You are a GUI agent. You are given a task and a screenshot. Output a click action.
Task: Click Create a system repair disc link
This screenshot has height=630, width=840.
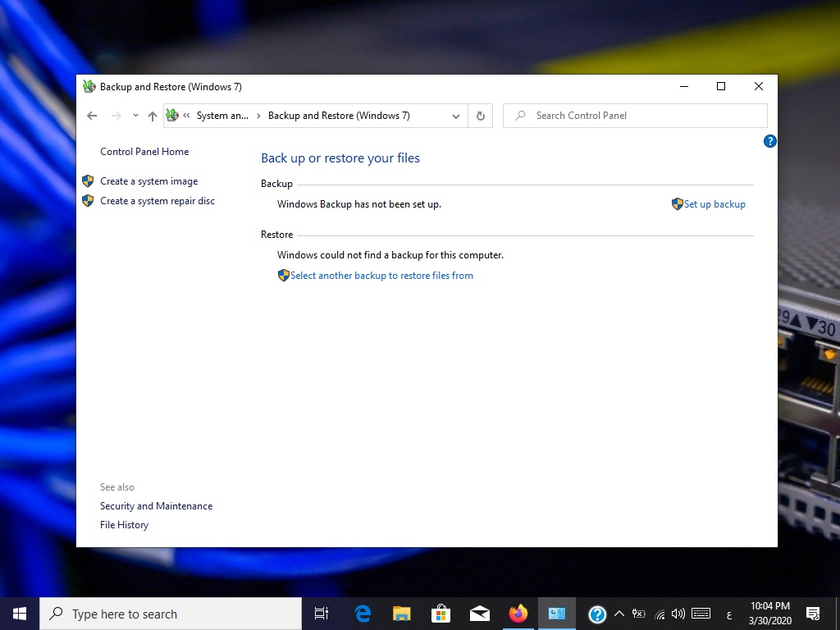157,201
